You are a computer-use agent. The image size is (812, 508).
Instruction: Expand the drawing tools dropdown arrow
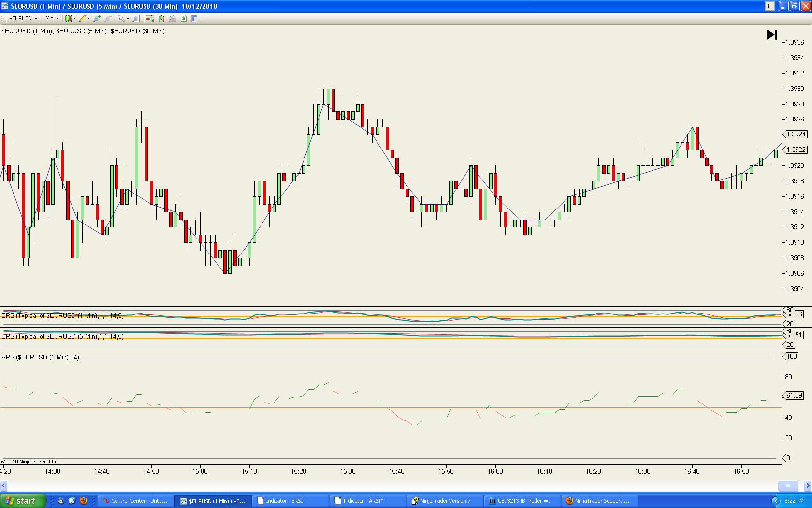88,18
